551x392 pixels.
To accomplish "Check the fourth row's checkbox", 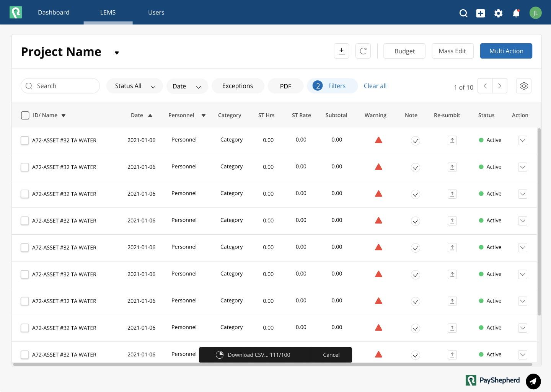I will click(25, 221).
